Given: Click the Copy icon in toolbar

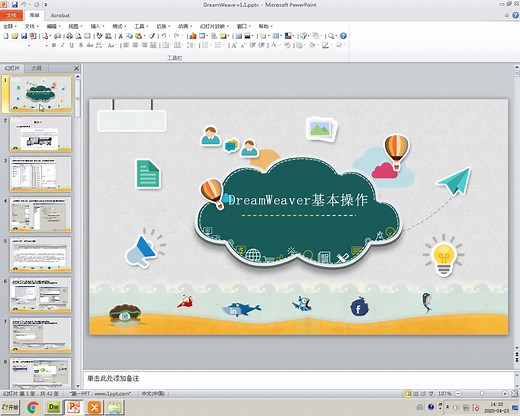Looking at the screenshot, I should [129, 36].
